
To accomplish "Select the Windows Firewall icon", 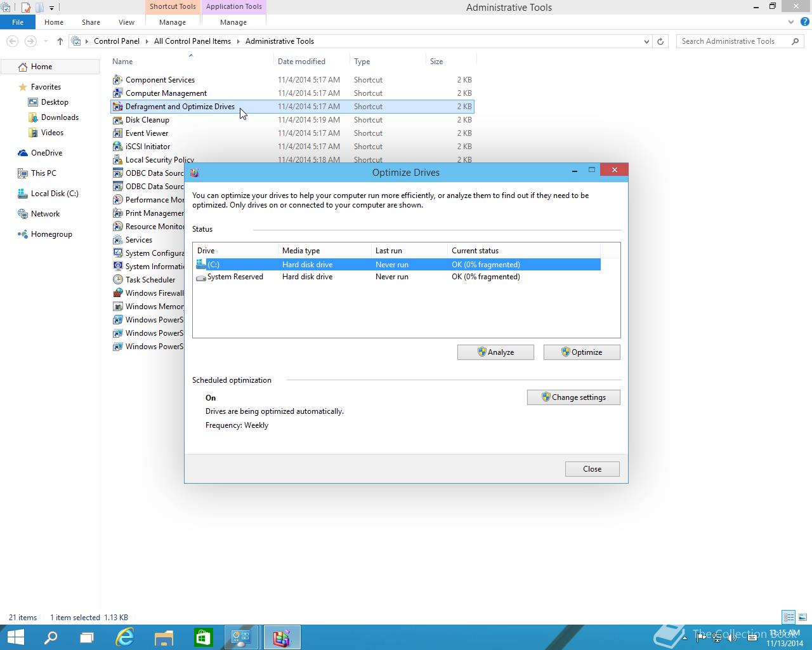I will point(117,293).
